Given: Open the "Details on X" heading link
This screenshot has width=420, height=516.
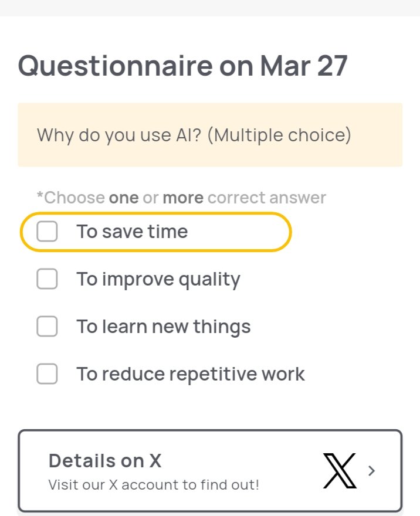Looking at the screenshot, I should tap(105, 461).
